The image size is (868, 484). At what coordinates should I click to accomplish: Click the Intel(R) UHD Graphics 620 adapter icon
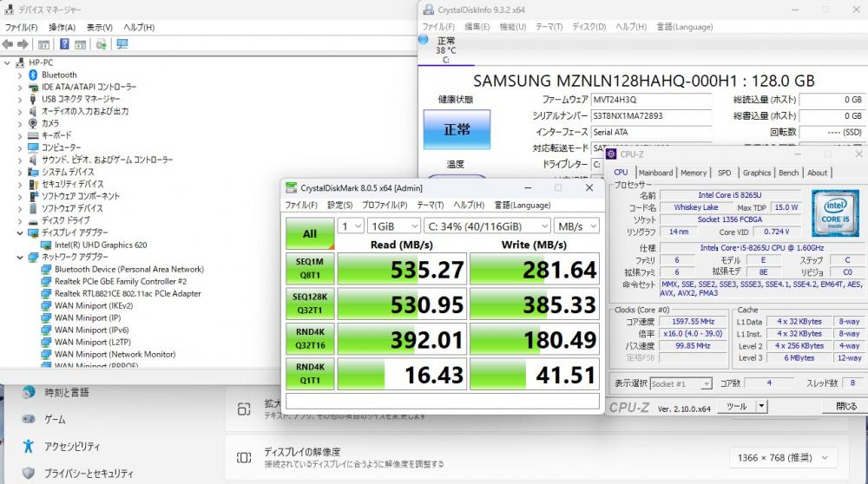point(46,245)
